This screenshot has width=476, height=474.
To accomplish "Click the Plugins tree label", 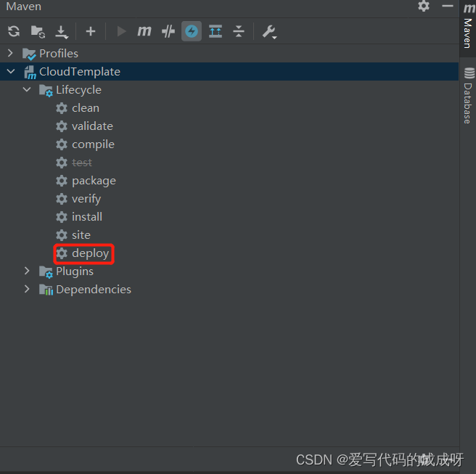I will pyautogui.click(x=75, y=271).
